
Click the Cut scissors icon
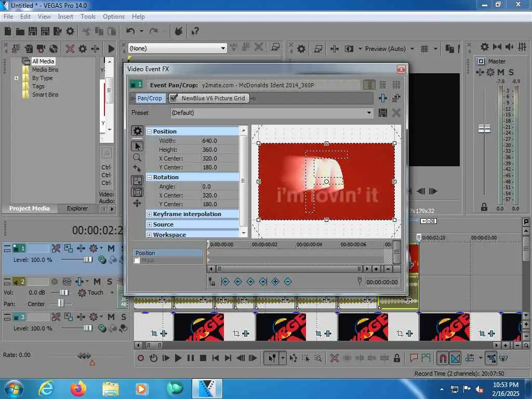[x=87, y=32]
